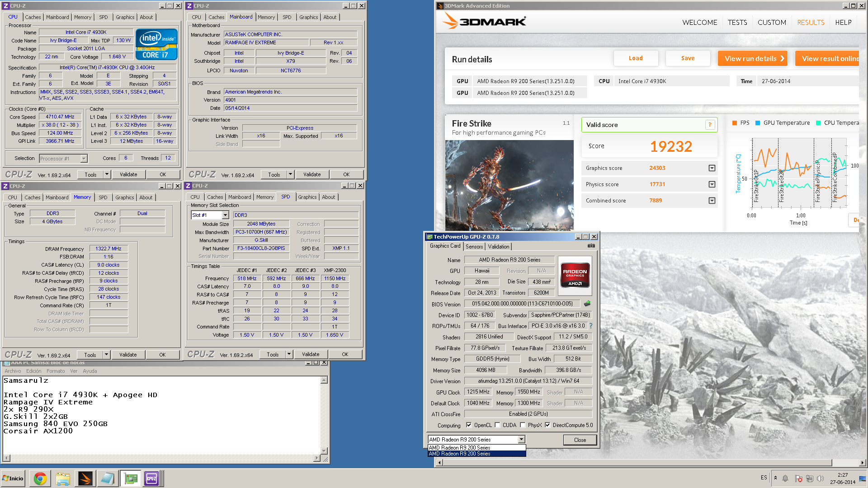
Task: Click the GPU-Z screenshot camera icon
Action: tap(591, 246)
